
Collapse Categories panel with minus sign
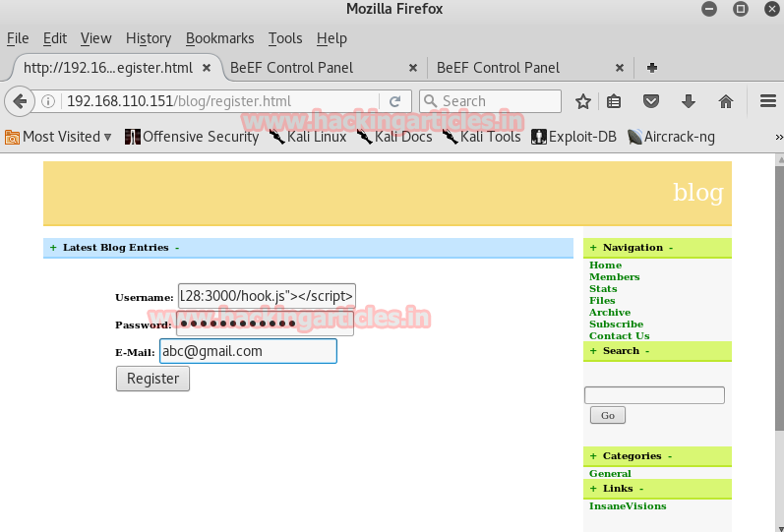pos(670,456)
